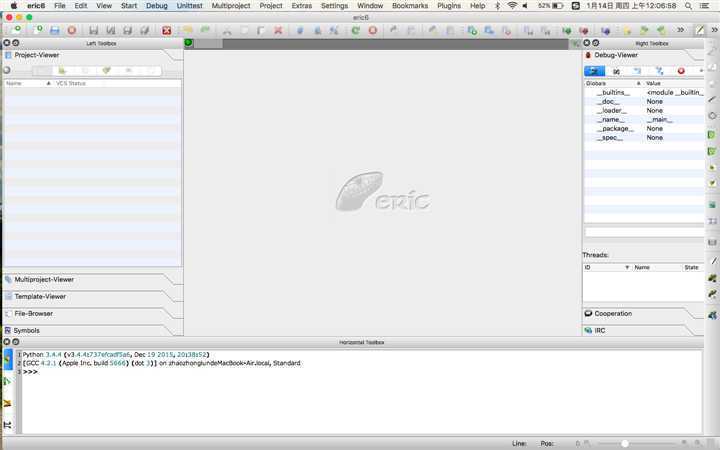Open the Debug menu
Image resolution: width=720 pixels, height=450 pixels.
click(157, 6)
